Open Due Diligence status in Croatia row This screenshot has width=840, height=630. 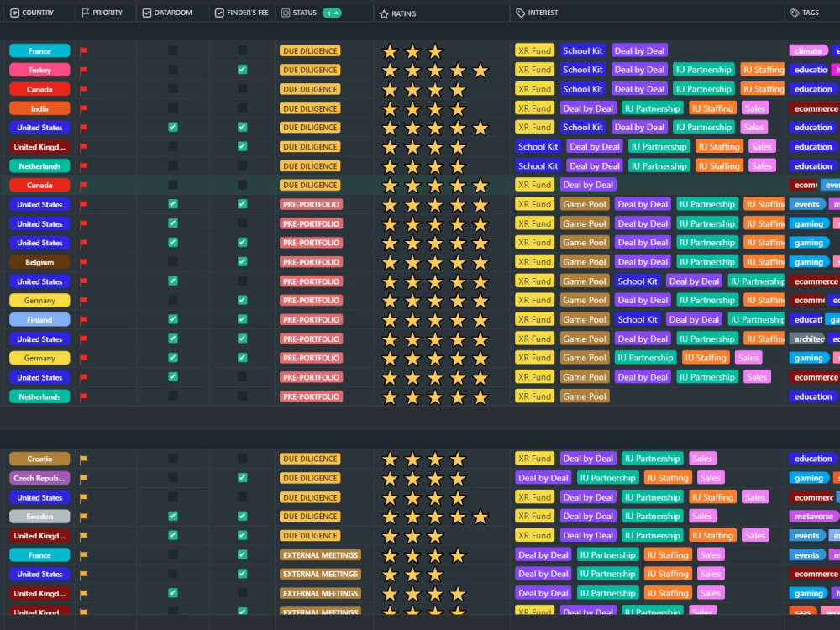pos(310,459)
